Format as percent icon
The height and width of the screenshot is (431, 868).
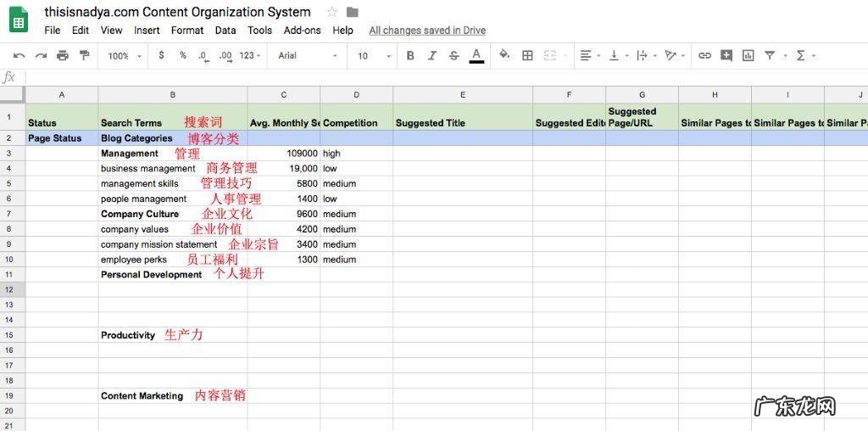(x=183, y=55)
